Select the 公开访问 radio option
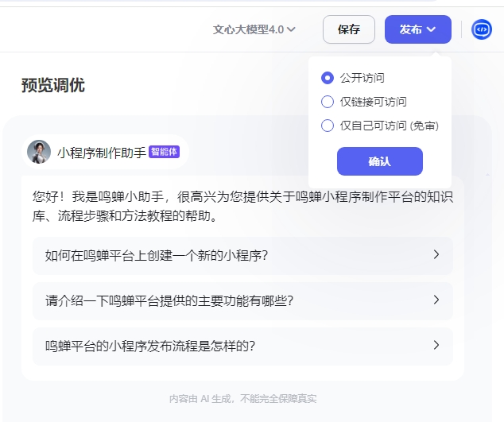The height and width of the screenshot is (422, 504). [x=328, y=78]
